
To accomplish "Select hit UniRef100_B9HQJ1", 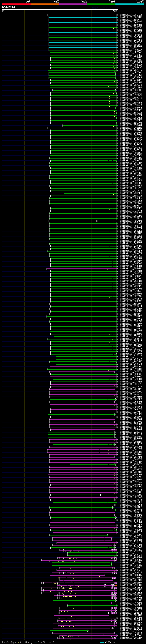I will coord(131,98).
